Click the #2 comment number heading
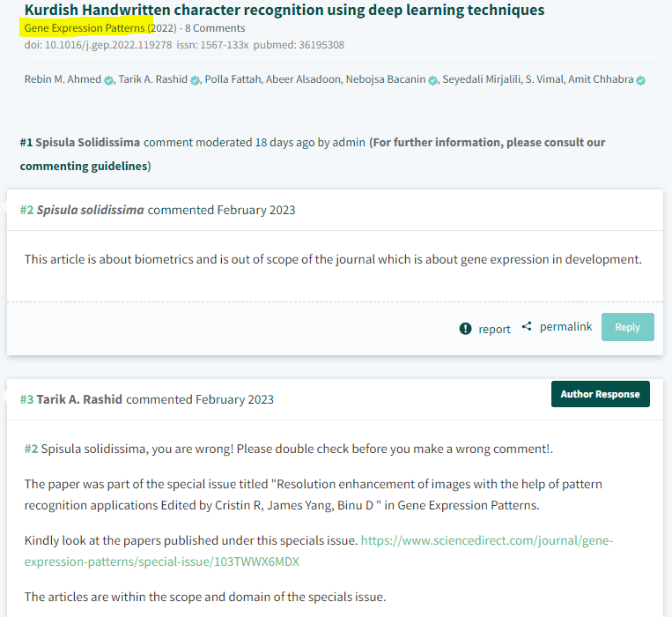This screenshot has width=672, height=617. pos(26,210)
